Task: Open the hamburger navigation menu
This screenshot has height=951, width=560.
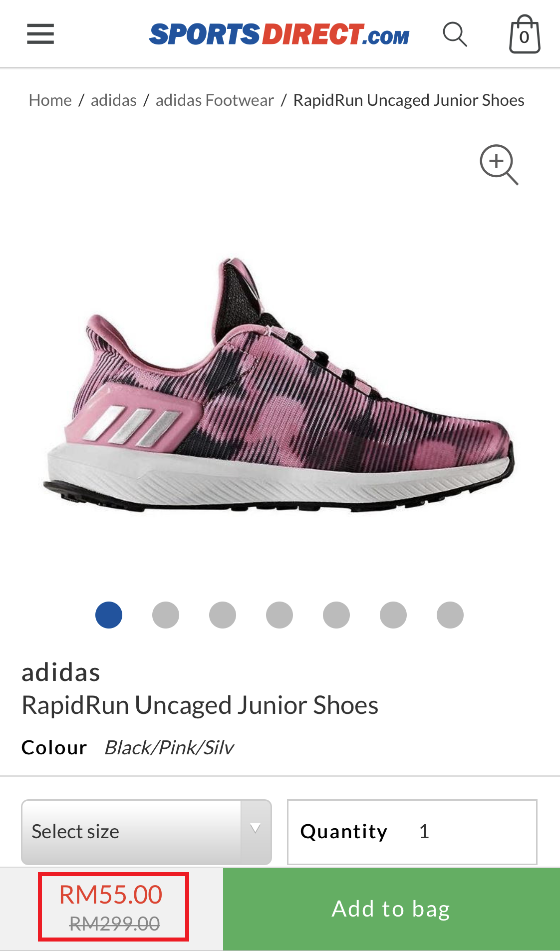Action: point(40,34)
